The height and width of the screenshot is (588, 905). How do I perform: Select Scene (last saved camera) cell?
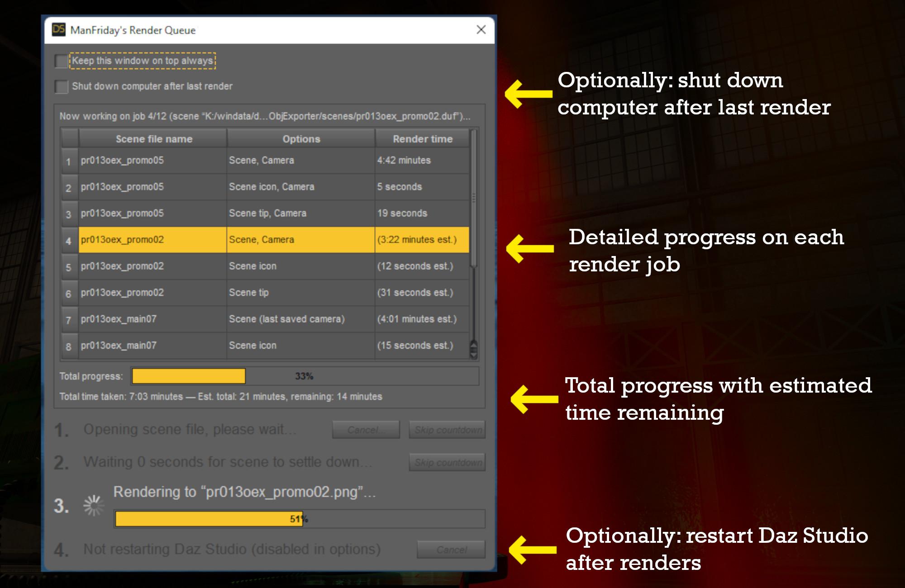click(301, 319)
